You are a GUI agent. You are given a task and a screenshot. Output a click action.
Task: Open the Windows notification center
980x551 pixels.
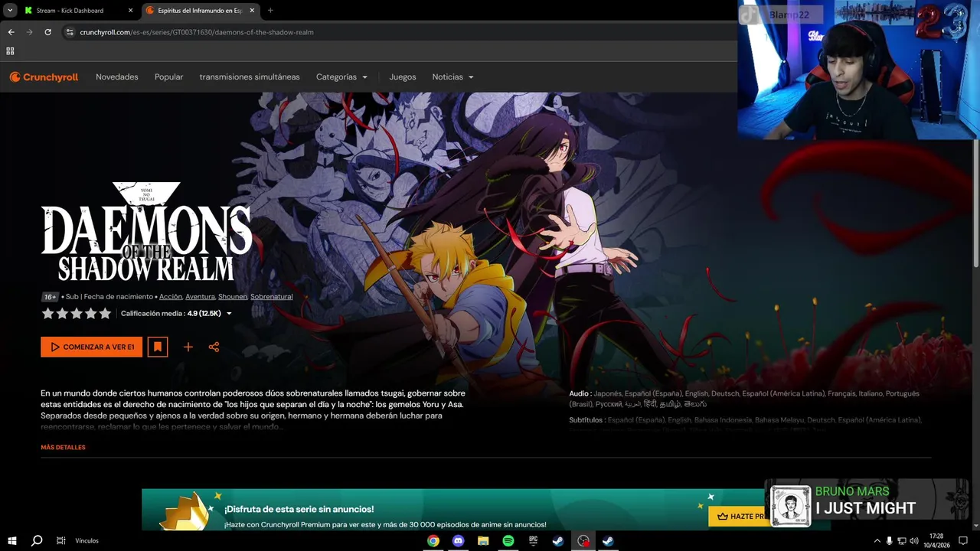[x=963, y=540]
